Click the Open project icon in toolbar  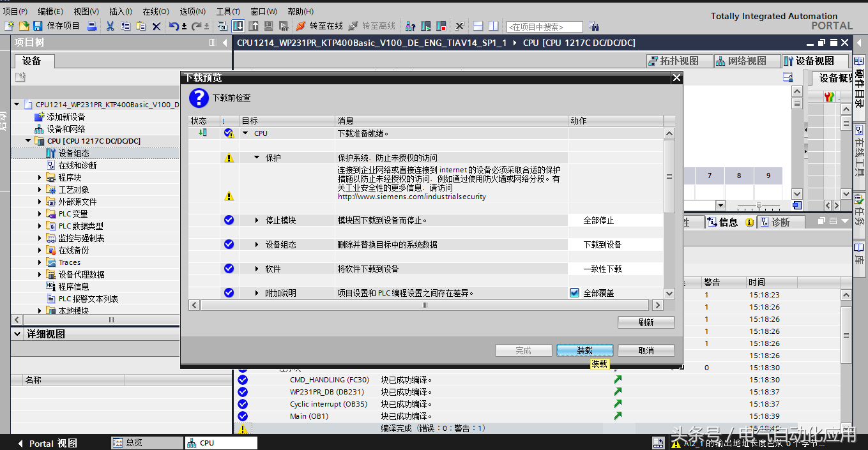coord(24,26)
